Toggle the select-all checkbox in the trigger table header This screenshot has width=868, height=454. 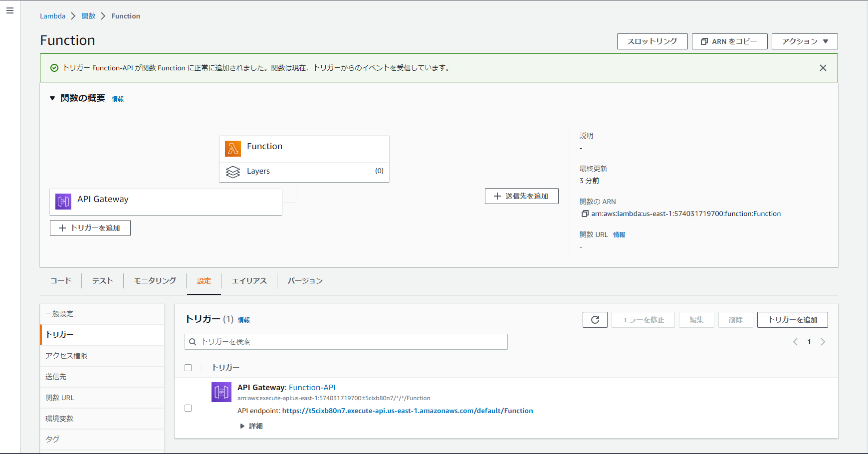pos(188,367)
